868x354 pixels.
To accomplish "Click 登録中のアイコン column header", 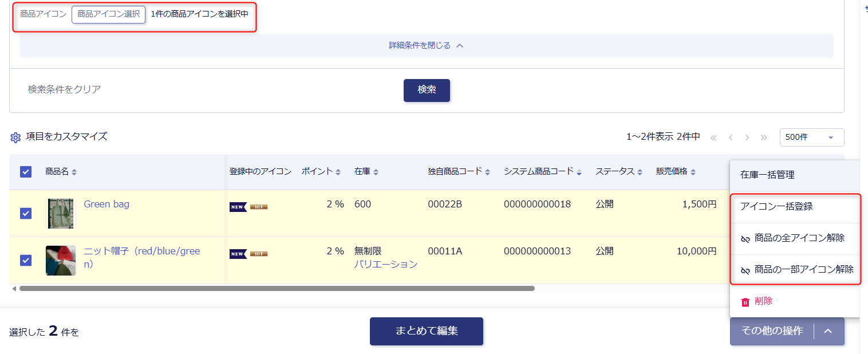I will coord(261,171).
